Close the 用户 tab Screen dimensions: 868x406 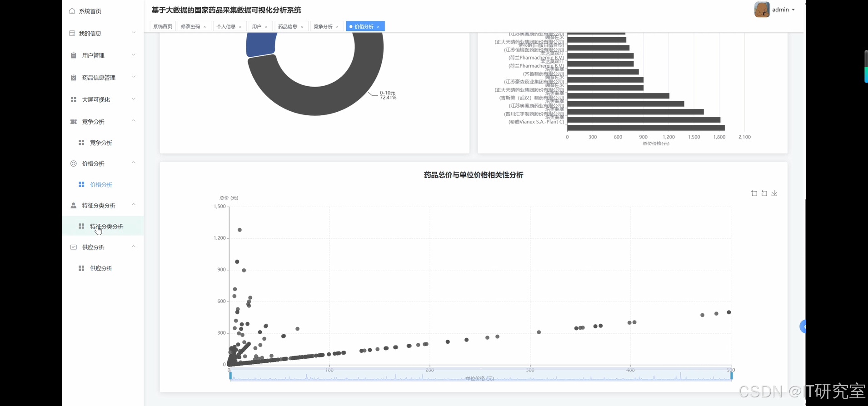266,27
